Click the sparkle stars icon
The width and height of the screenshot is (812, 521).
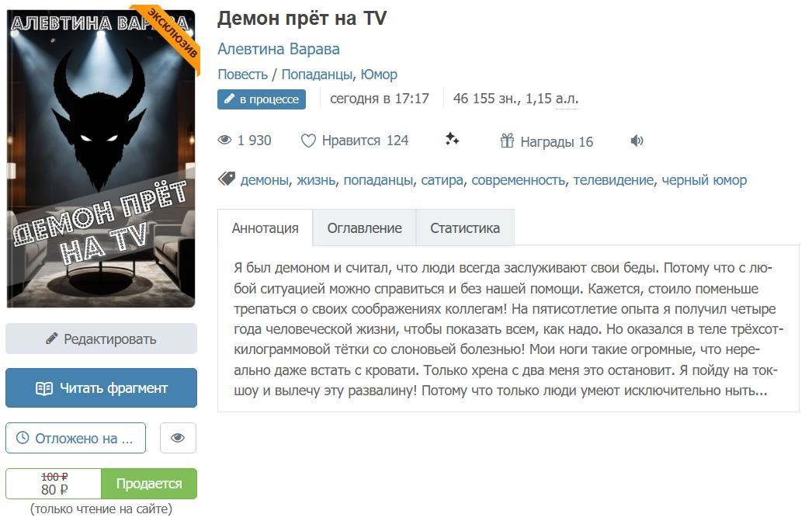tap(452, 139)
